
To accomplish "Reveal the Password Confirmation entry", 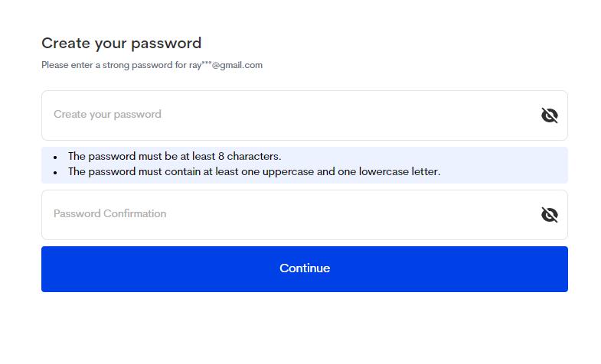I will [x=549, y=215].
